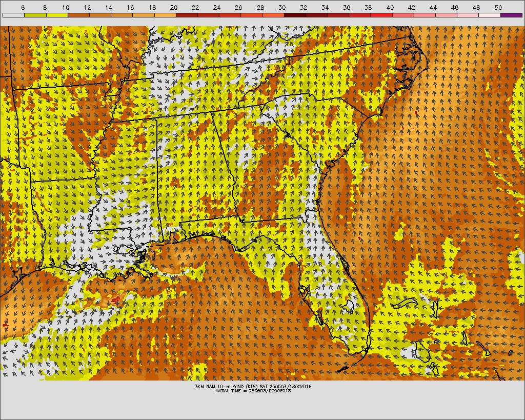Select the legend label "12"
525x420 pixels.
point(87,8)
